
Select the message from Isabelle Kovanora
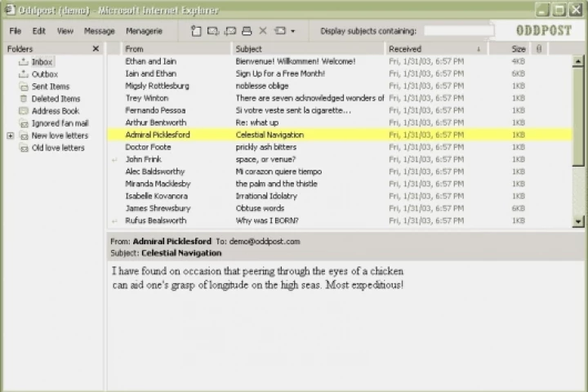click(340, 196)
